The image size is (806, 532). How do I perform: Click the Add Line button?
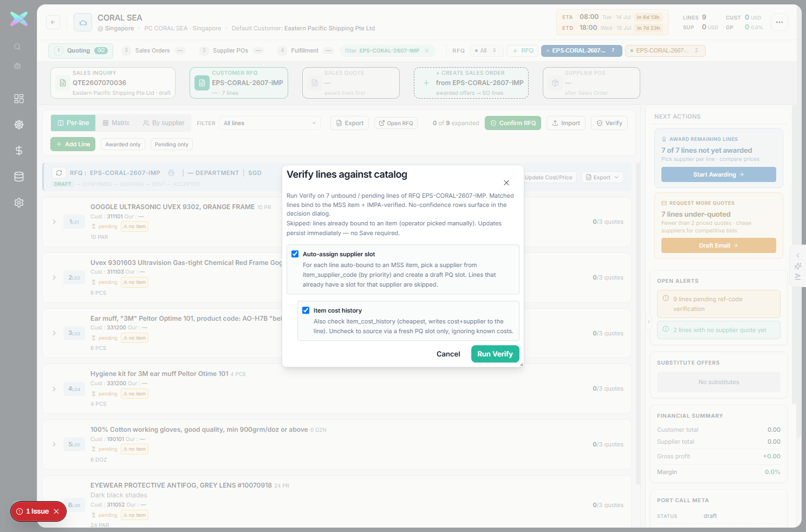(x=73, y=144)
